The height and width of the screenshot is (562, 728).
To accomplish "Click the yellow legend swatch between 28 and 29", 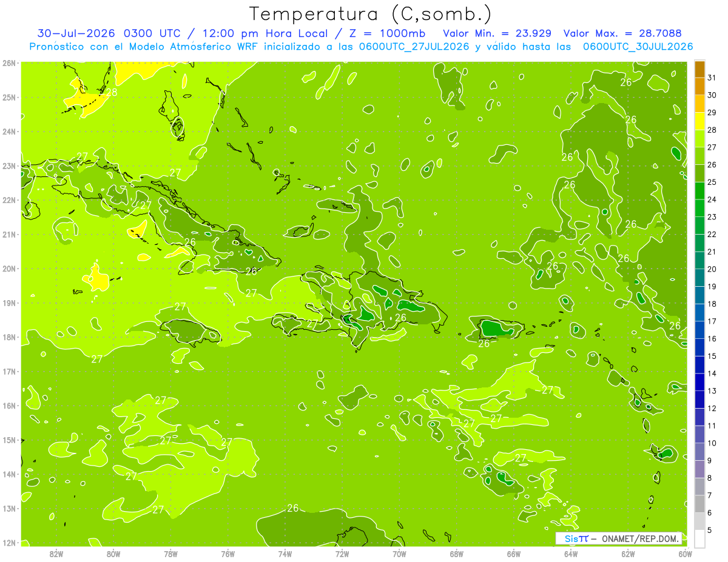I will [x=699, y=121].
